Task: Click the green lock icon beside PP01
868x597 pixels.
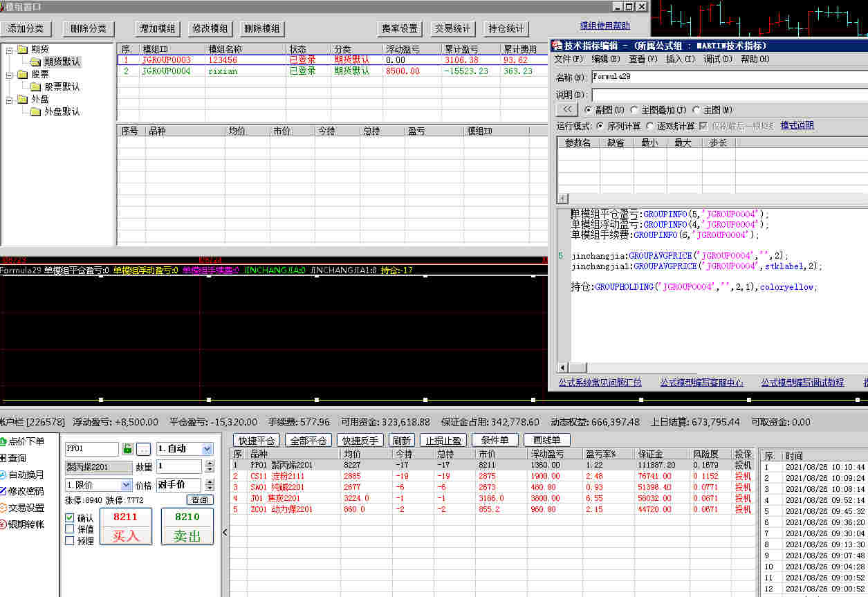Action: coord(127,449)
